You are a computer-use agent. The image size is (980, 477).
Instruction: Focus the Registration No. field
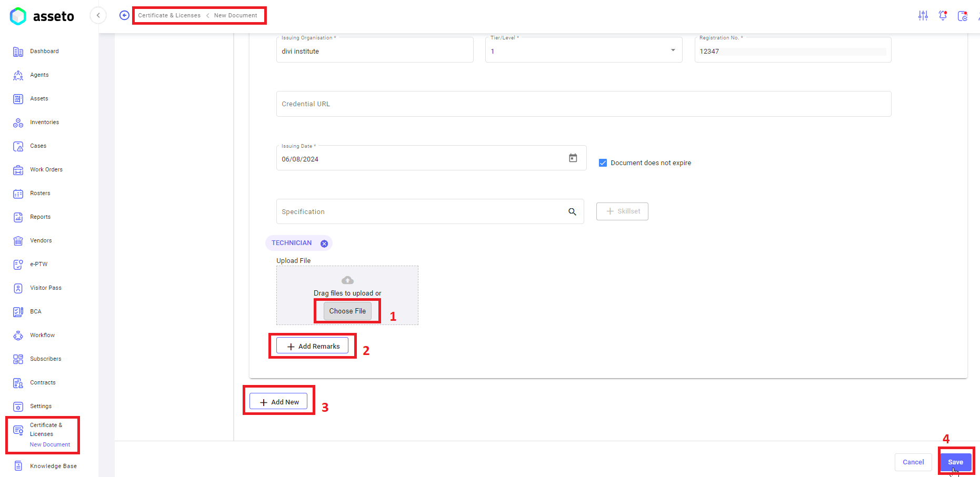793,50
